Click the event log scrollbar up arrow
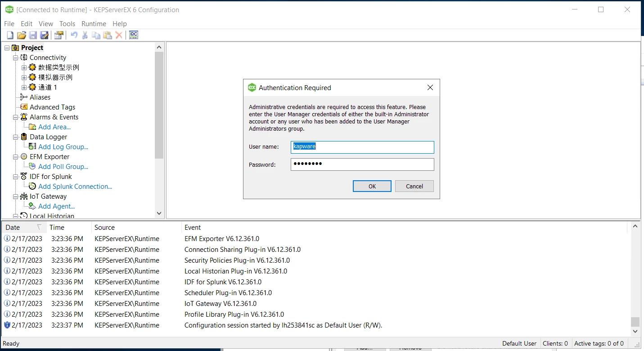This screenshot has height=351, width=644. pyautogui.click(x=635, y=226)
